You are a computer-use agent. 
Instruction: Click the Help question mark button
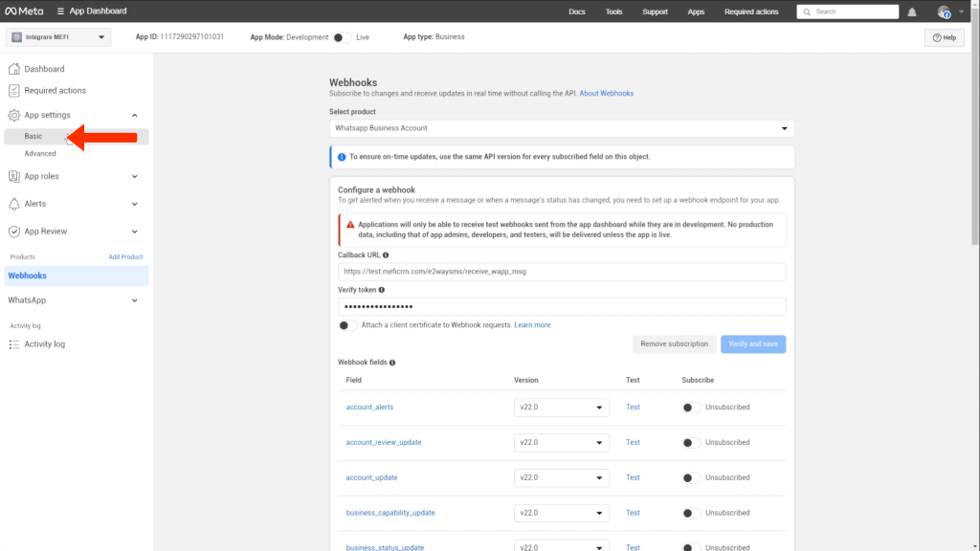point(945,37)
